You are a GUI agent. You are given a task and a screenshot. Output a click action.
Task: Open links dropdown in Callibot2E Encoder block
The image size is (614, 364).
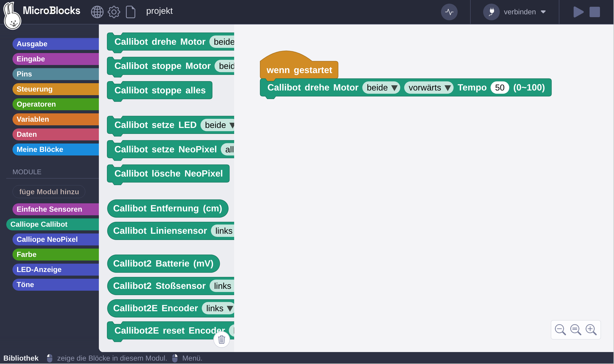pyautogui.click(x=218, y=308)
